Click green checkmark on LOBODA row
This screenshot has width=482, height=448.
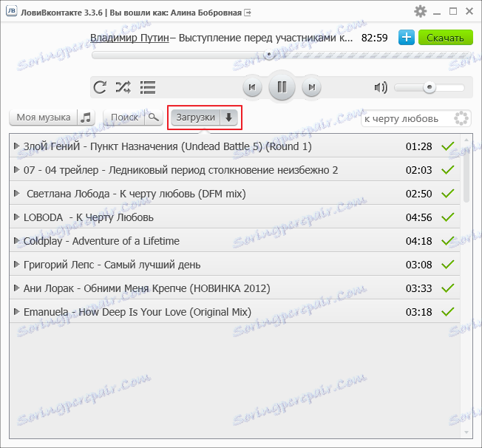[x=447, y=217]
